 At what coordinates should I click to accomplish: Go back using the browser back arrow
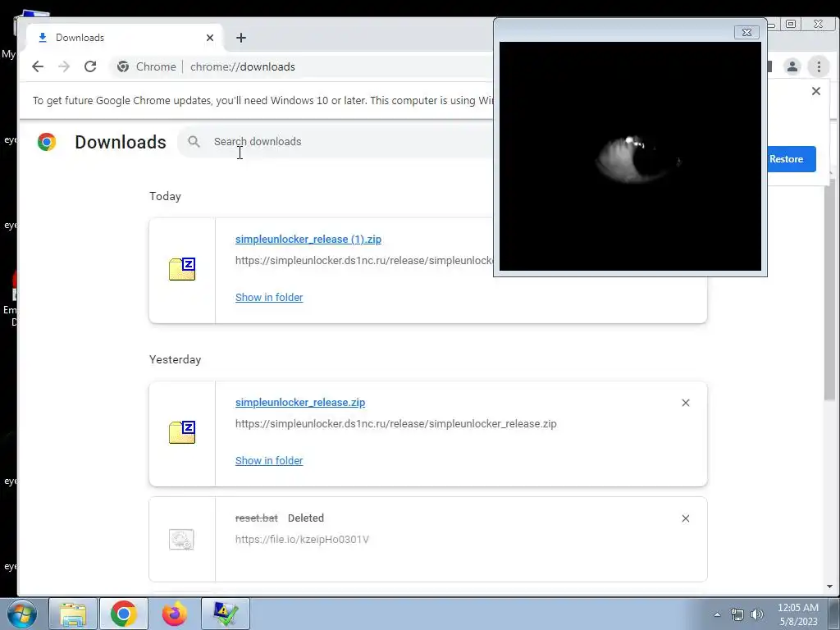click(x=38, y=66)
